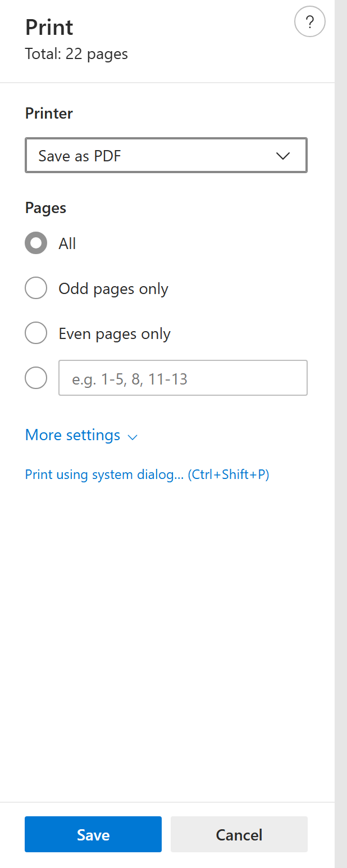The image size is (347, 868).
Task: Click the "Total: 22 pages" text
Action: [76, 54]
